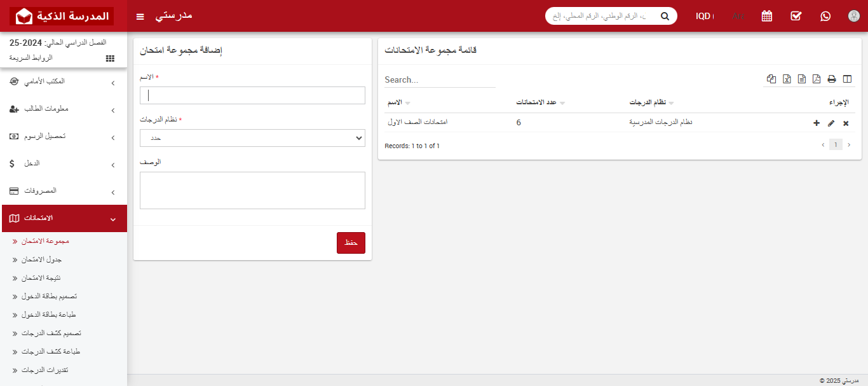Open the IQD currency selector
Screen dimensions: 868x386
[x=704, y=16]
